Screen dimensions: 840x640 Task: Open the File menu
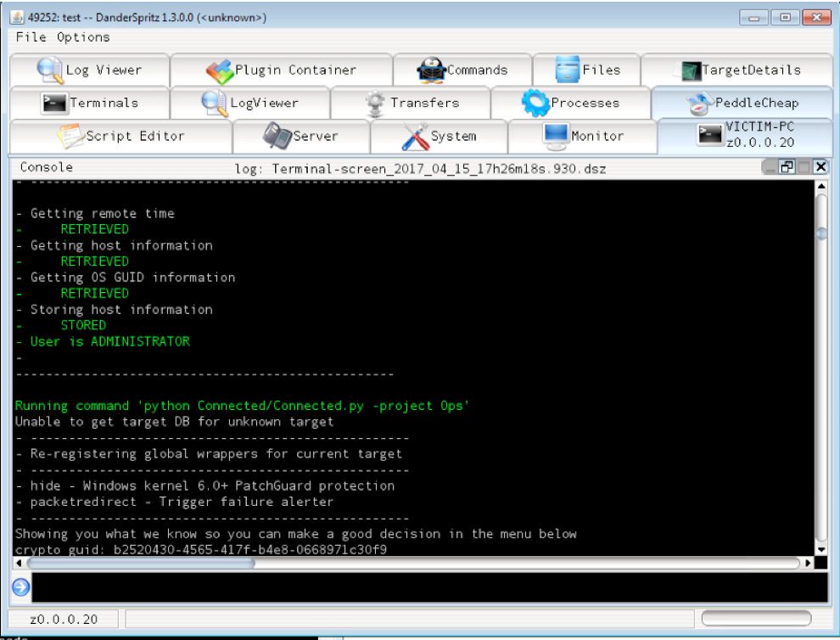point(31,37)
